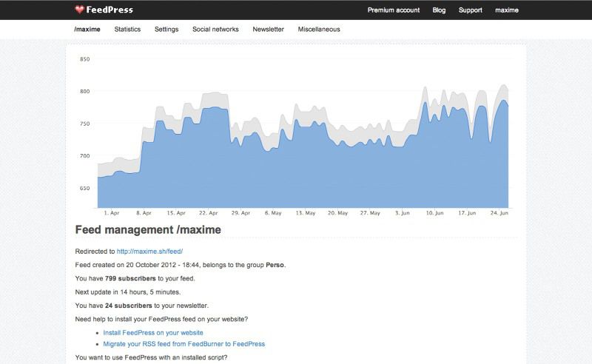Click the 13. May date label on chart
The image size is (592, 364).
point(306,212)
